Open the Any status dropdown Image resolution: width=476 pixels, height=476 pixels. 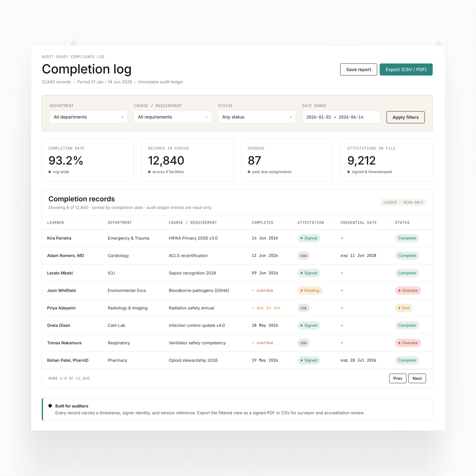257,117
